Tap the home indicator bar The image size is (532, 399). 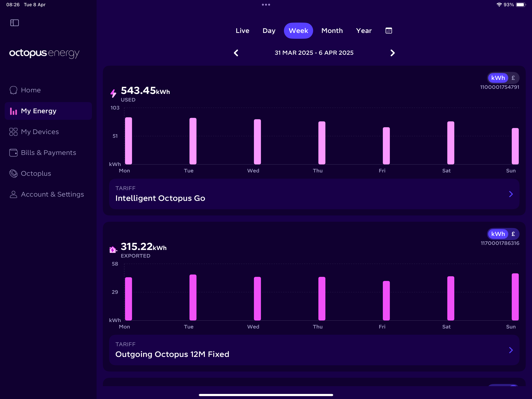coord(266,395)
